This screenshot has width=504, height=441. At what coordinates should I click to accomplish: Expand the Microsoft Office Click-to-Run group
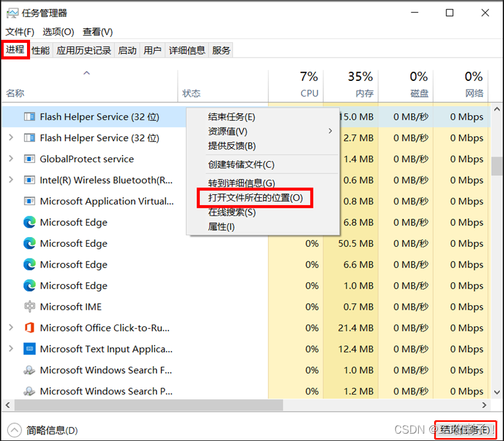(x=11, y=328)
